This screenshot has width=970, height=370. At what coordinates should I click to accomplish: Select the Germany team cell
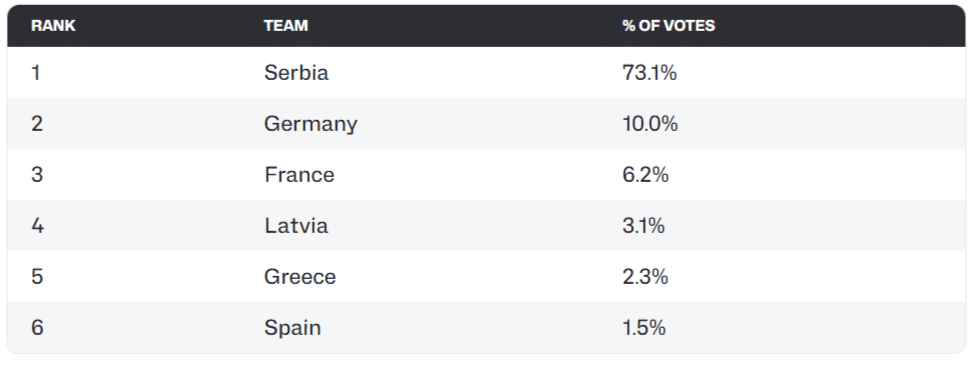click(311, 124)
